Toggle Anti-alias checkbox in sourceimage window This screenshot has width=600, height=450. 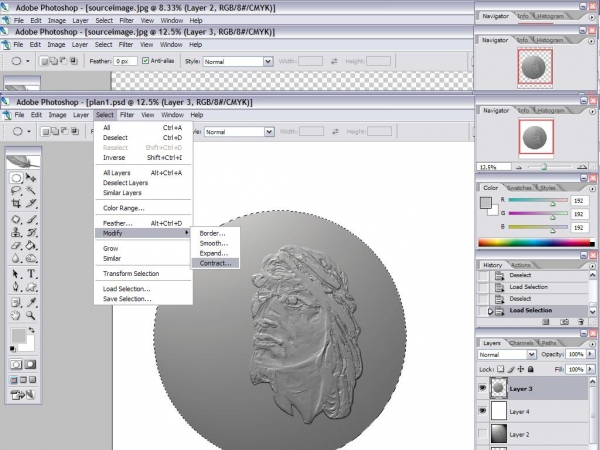pos(145,60)
